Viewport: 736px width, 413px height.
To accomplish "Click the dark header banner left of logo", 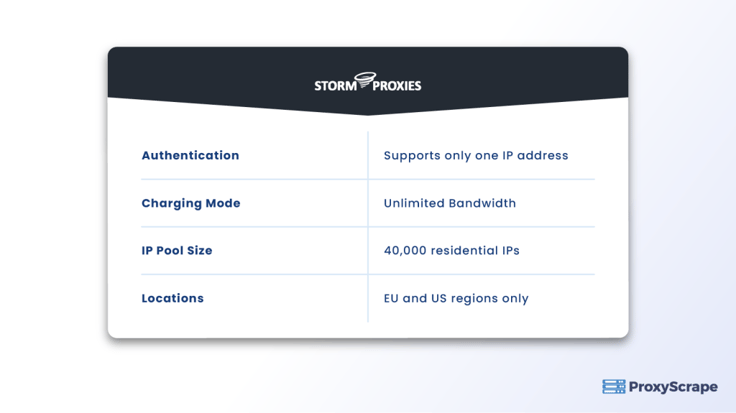I will click(x=200, y=75).
